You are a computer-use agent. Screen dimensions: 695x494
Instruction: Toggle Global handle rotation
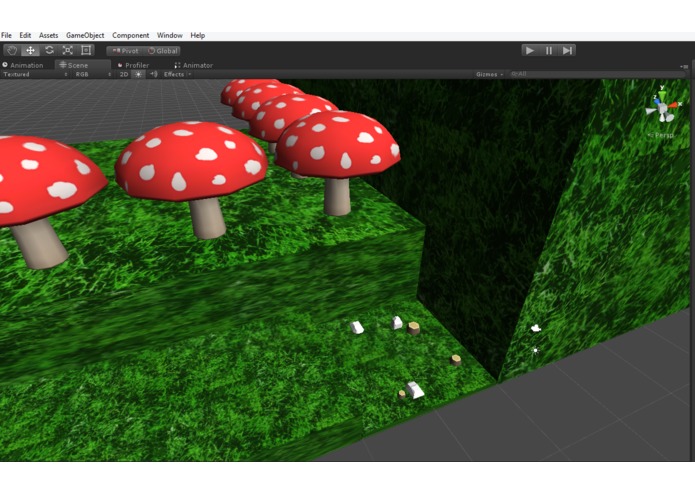click(x=163, y=51)
